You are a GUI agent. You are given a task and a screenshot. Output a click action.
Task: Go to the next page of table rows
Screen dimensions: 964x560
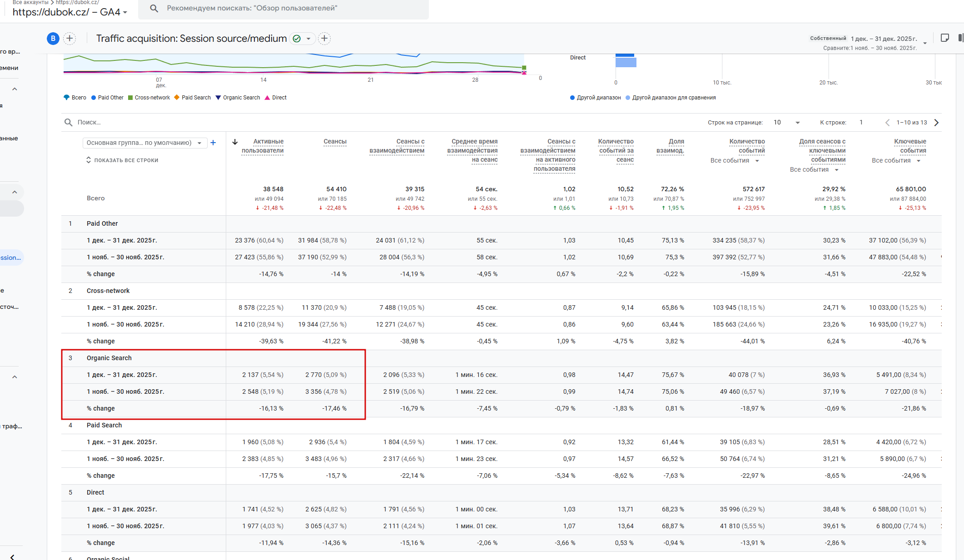pyautogui.click(x=936, y=123)
